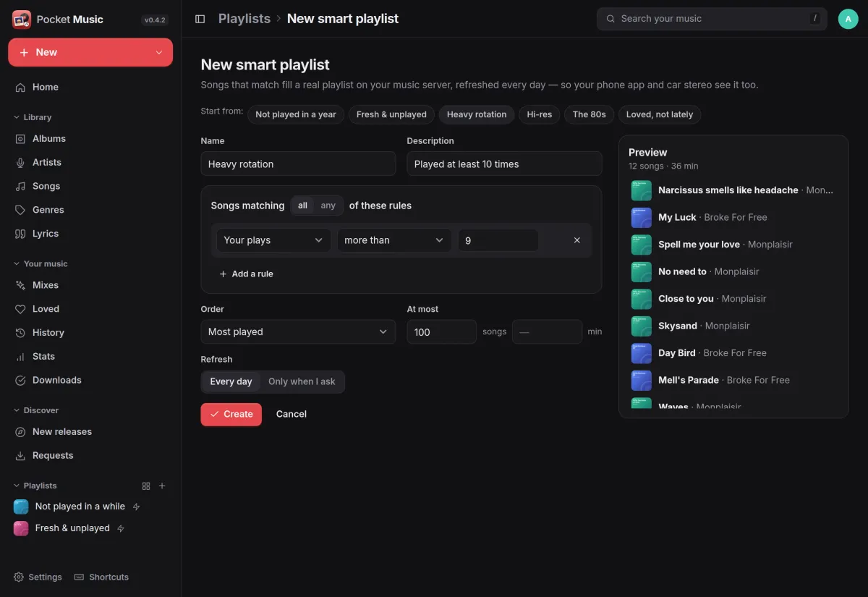Expand the New button dropdown arrow
Viewport: 868px width, 597px height.
(159, 53)
